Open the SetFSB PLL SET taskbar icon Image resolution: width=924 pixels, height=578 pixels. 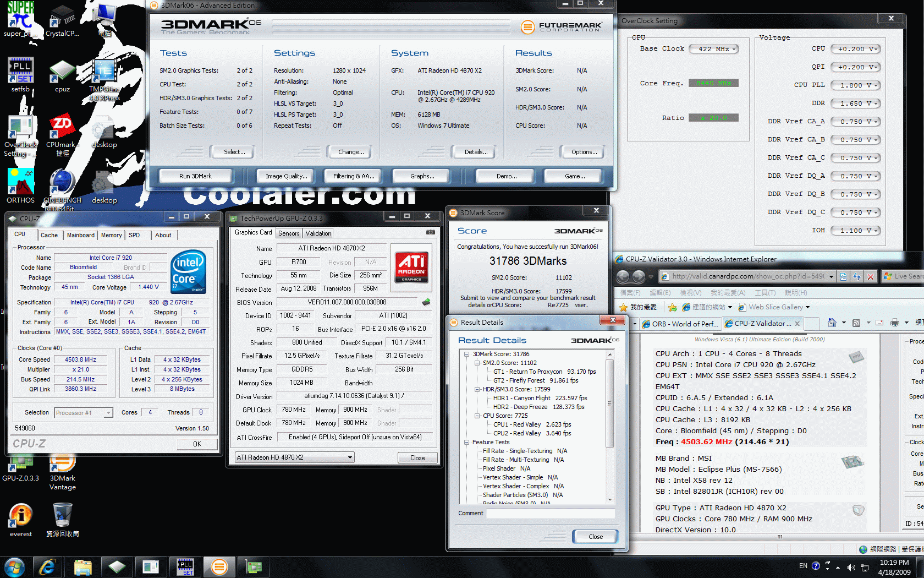click(x=185, y=566)
